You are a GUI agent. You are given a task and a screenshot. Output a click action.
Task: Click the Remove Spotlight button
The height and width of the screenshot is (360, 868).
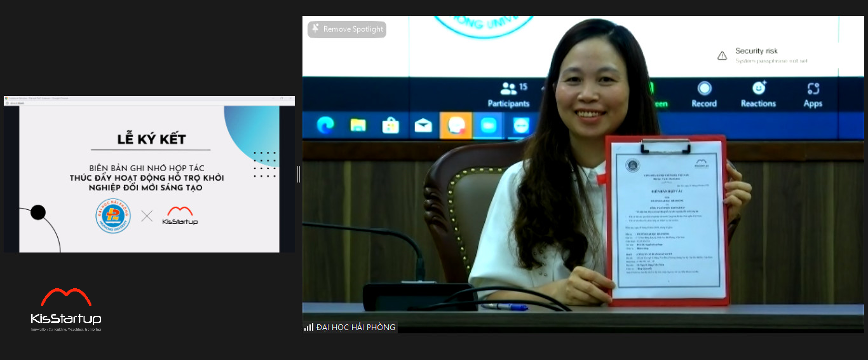347,29
